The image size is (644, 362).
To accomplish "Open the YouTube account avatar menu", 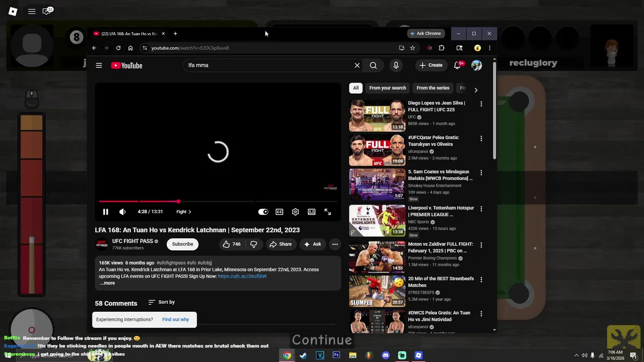I will click(476, 65).
